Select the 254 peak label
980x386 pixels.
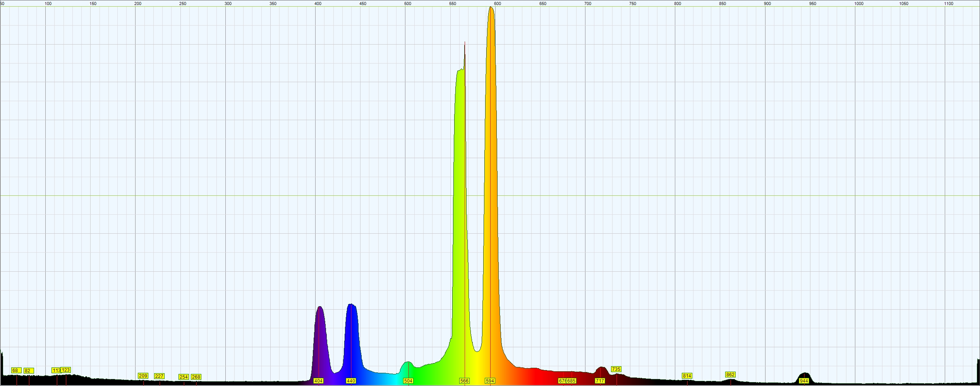pyautogui.click(x=184, y=377)
